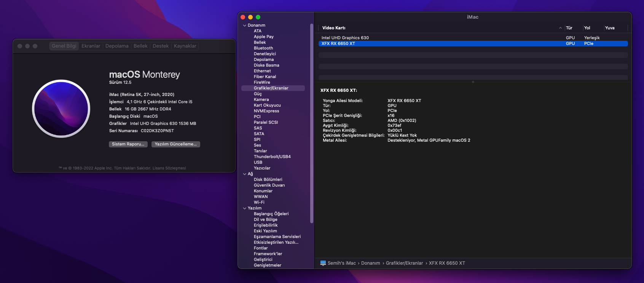Open the Kaynaklar tab

point(185,46)
